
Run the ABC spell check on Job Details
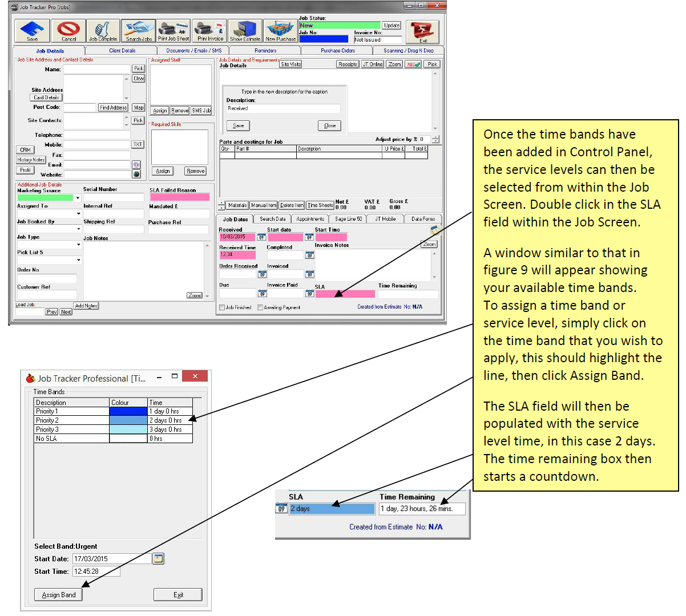[413, 64]
